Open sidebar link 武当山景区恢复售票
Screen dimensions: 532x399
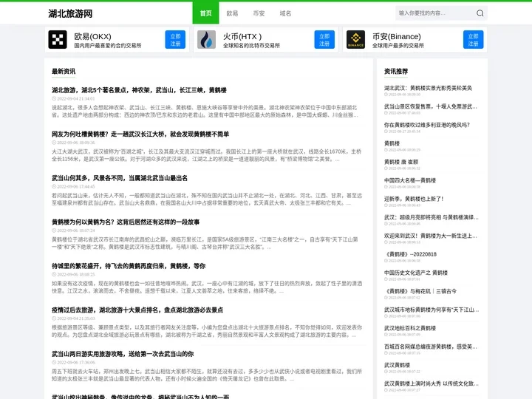click(431, 106)
